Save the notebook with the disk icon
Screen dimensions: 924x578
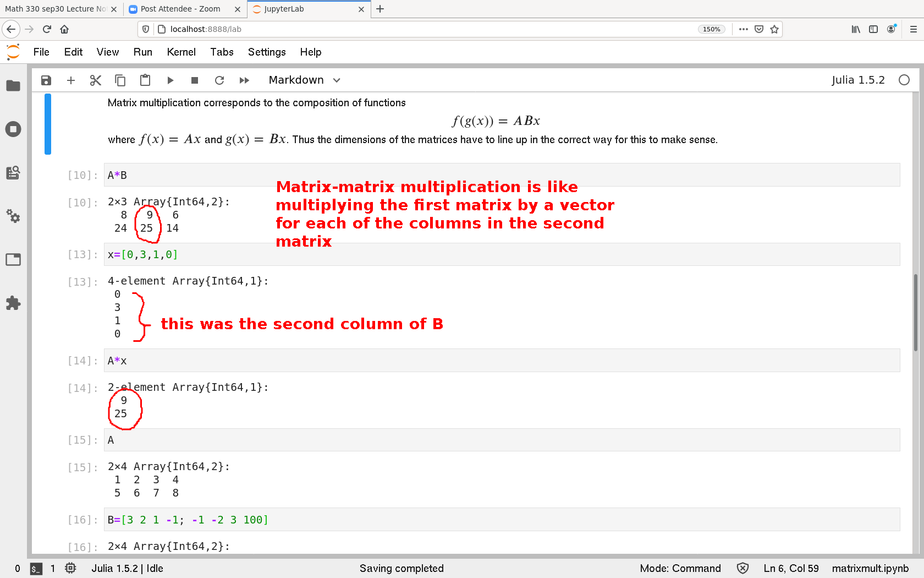(46, 80)
